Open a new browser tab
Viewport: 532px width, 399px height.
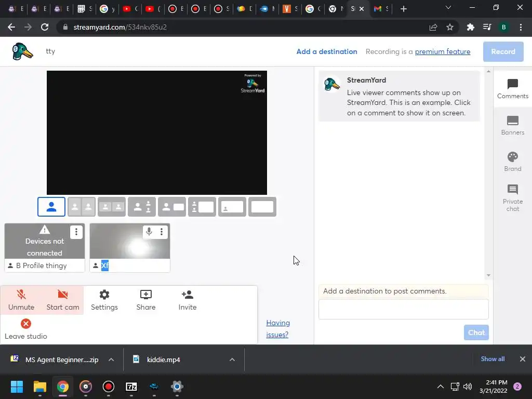pyautogui.click(x=403, y=9)
